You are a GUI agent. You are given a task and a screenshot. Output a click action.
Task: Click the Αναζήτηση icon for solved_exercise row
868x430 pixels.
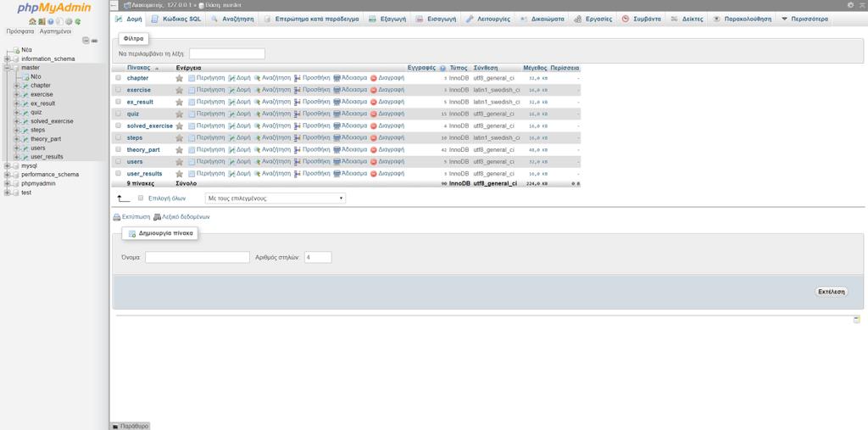click(257, 126)
